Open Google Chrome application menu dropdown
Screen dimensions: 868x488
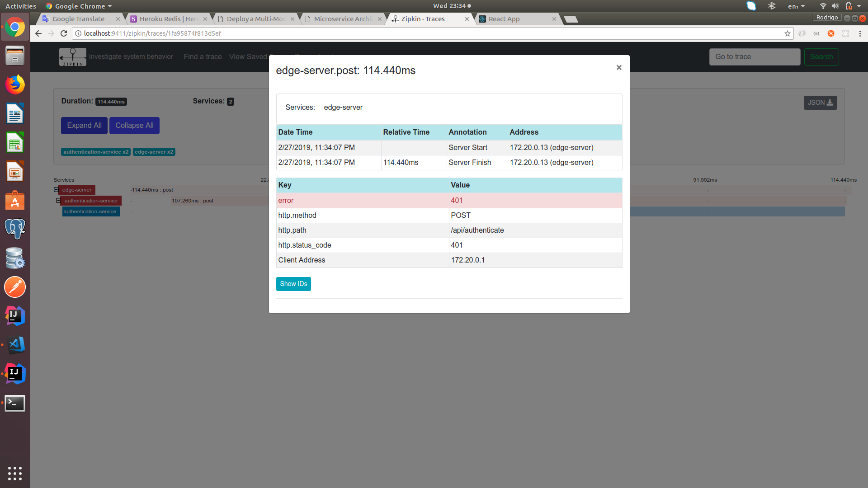(79, 6)
